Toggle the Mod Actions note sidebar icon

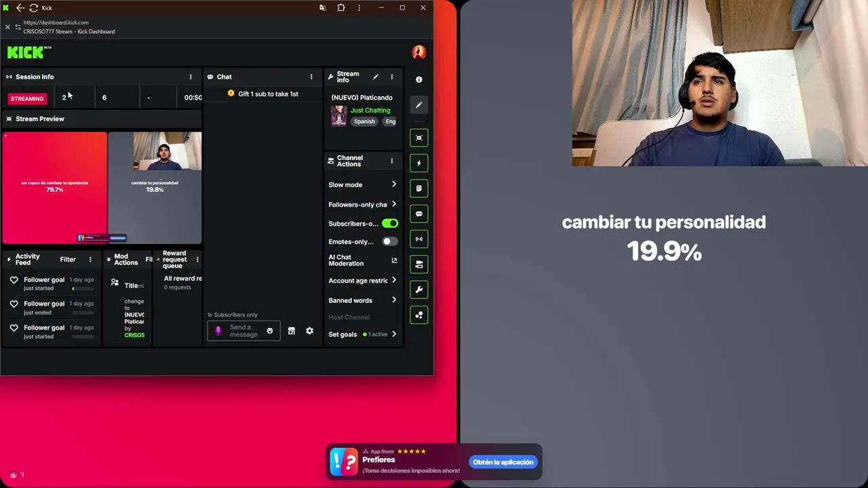[x=419, y=188]
